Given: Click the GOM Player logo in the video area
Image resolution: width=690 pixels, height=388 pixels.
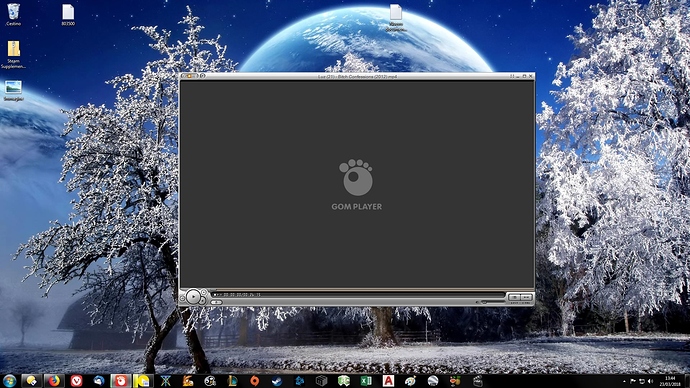Looking at the screenshot, I should pyautogui.click(x=356, y=185).
